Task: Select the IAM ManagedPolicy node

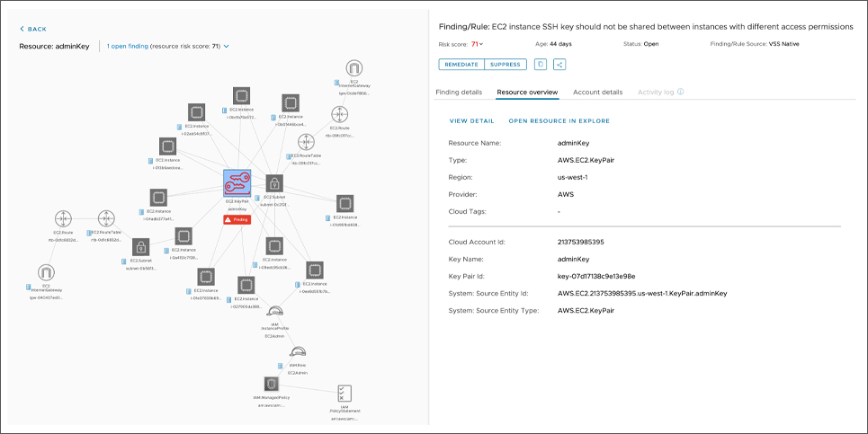Action: coord(269,385)
